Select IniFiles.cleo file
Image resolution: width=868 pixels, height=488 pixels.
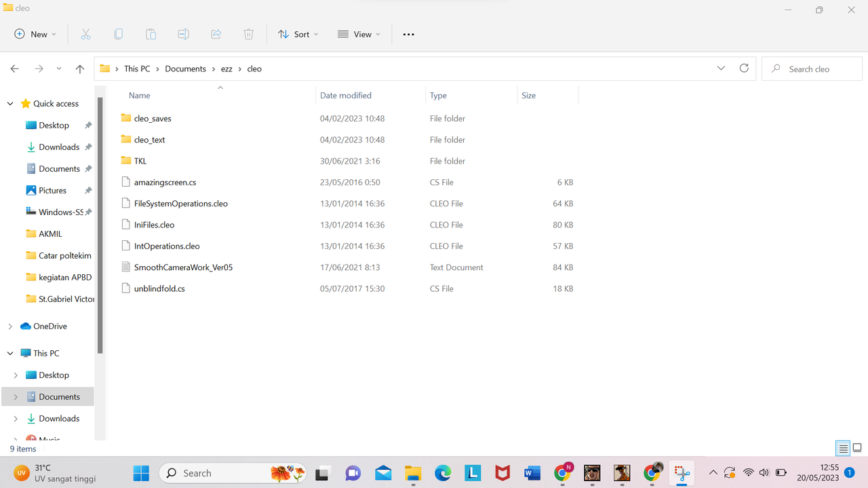pos(154,225)
